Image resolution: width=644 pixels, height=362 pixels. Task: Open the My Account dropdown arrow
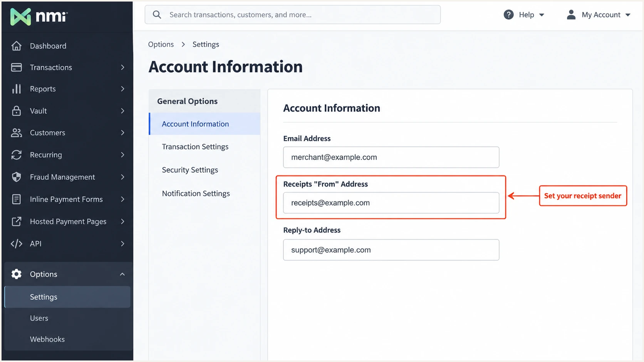(628, 15)
